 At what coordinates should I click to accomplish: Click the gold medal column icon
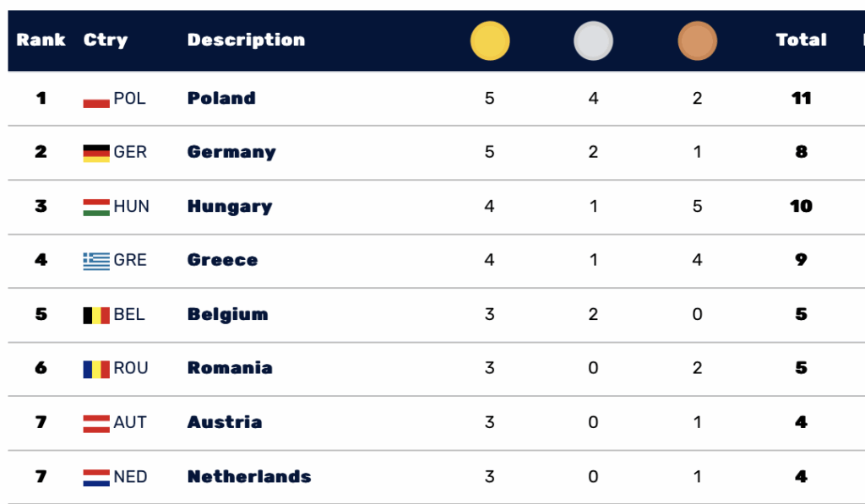[x=490, y=41]
